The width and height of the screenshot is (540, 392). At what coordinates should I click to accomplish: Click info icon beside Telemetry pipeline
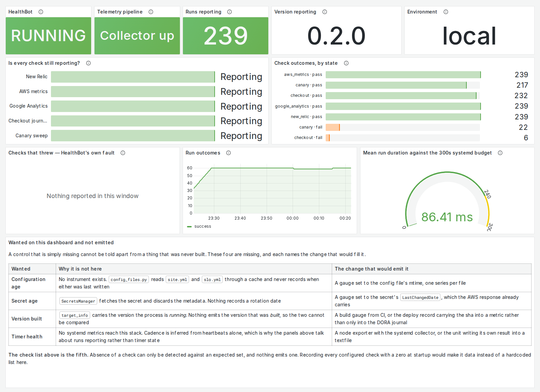click(x=151, y=12)
